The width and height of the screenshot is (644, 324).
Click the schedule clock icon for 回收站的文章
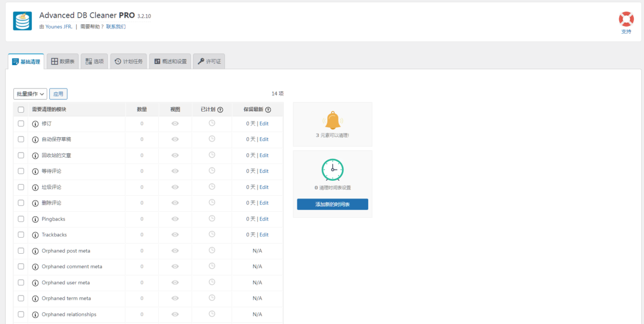pyautogui.click(x=212, y=154)
